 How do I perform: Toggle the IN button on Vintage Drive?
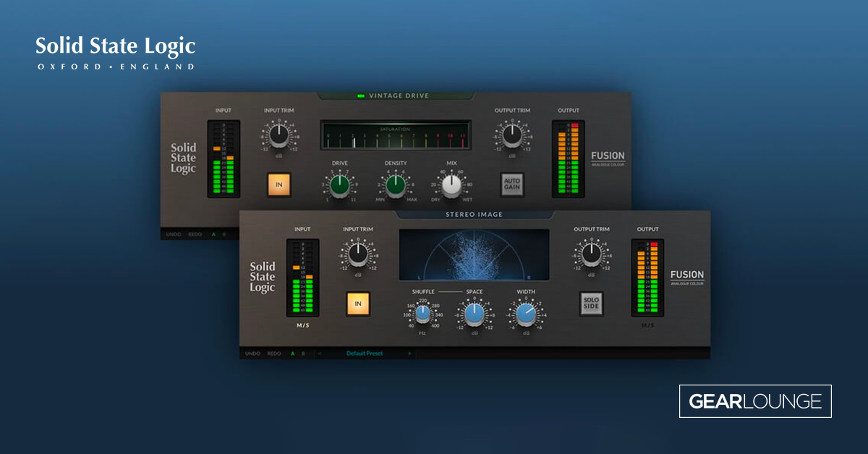coord(278,185)
